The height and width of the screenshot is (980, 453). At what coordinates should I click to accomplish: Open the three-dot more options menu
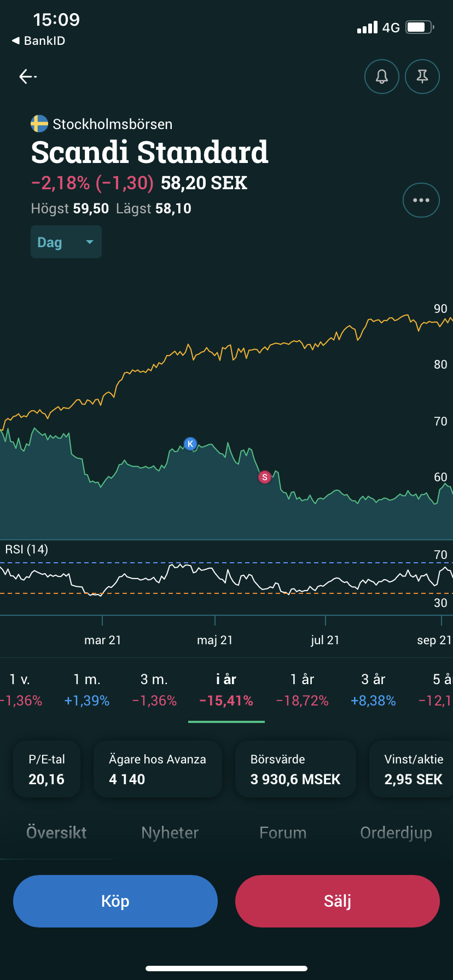coord(421,200)
